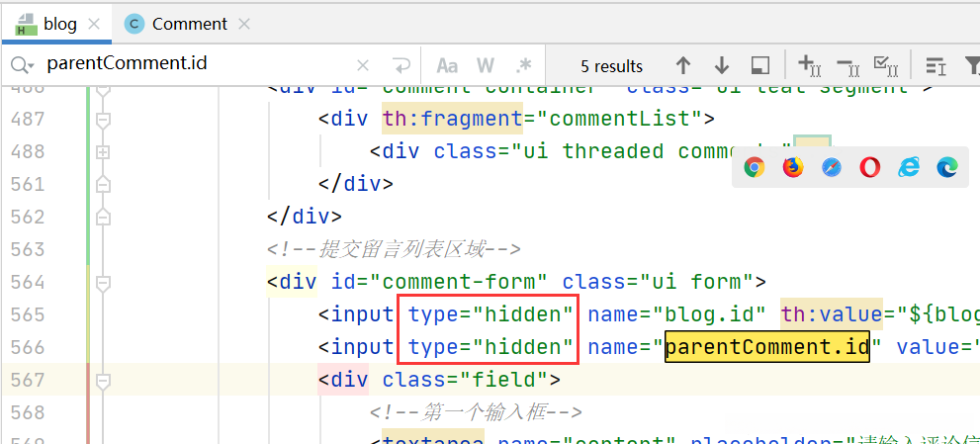The width and height of the screenshot is (980, 444).
Task: Click class="field" on line 567
Action: tap(465, 380)
